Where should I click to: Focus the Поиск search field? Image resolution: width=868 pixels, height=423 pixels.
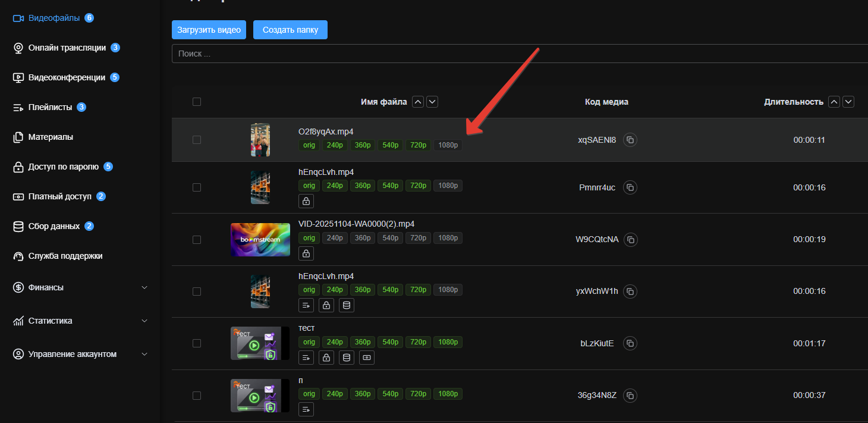(x=520, y=54)
